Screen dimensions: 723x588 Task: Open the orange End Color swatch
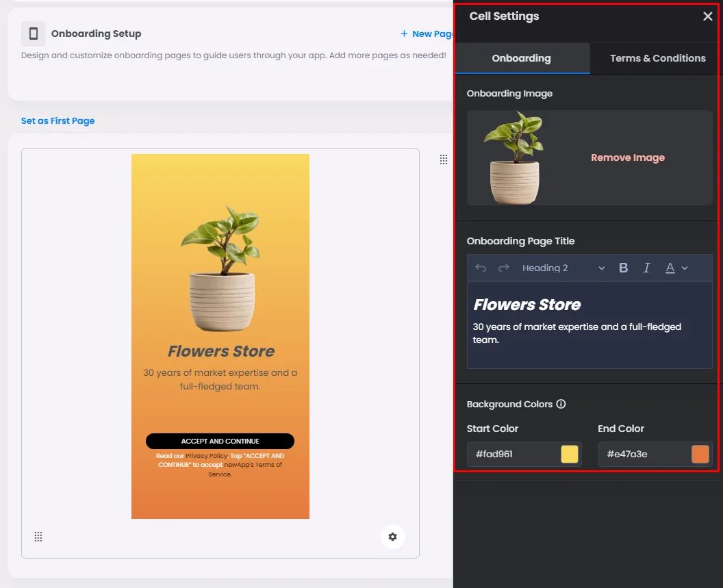(x=700, y=455)
